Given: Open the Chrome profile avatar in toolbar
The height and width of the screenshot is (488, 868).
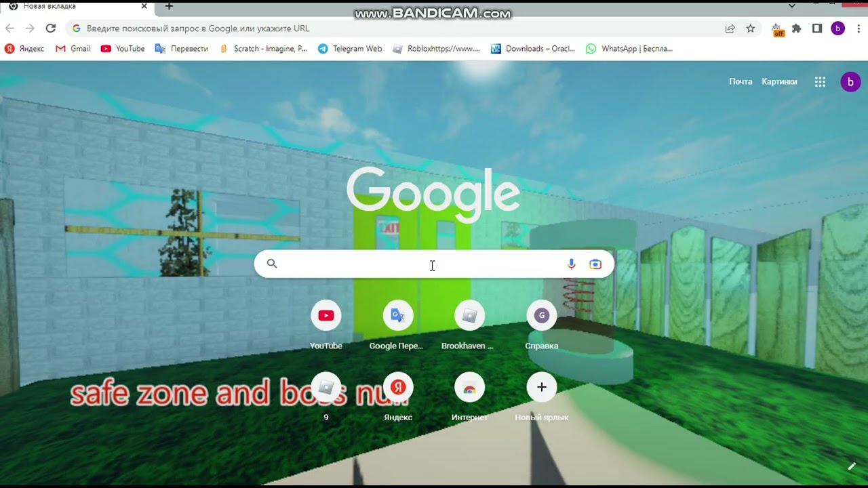Looking at the screenshot, I should pos(838,28).
